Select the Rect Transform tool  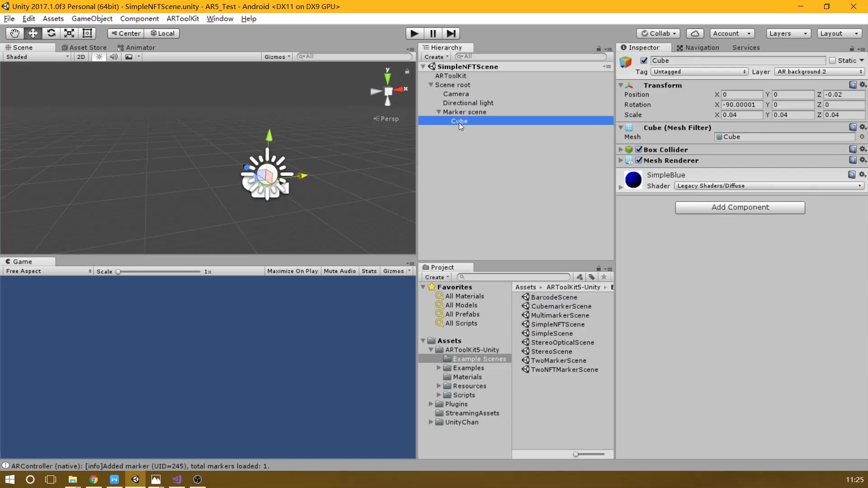point(87,33)
